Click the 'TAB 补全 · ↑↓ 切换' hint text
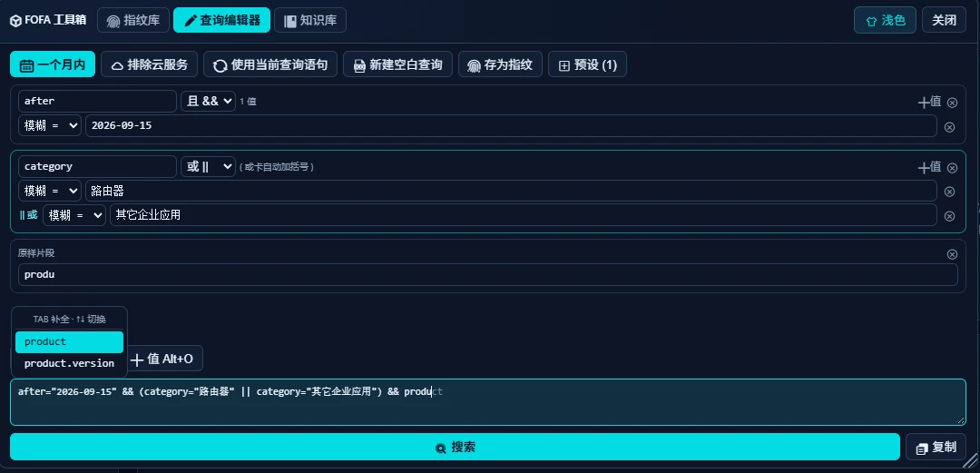This screenshot has width=980, height=473. pos(69,319)
